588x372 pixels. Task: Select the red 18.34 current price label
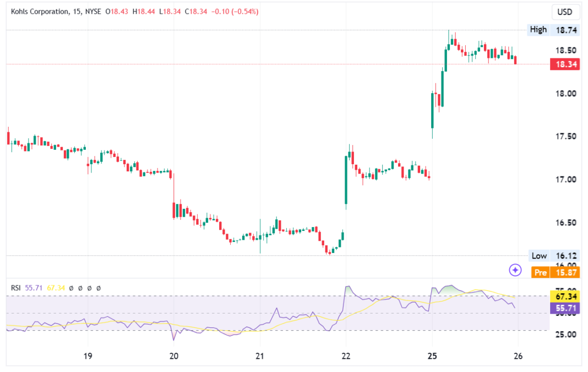pyautogui.click(x=565, y=64)
